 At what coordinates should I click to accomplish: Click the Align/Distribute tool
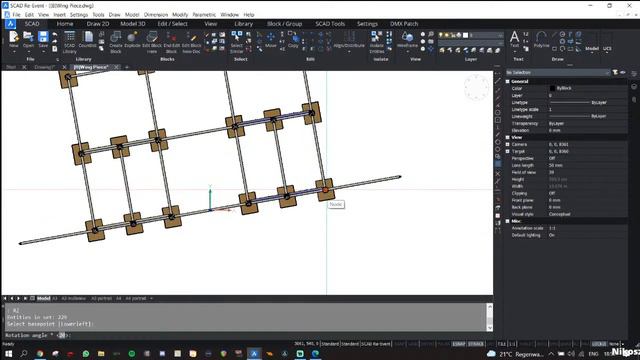click(349, 41)
